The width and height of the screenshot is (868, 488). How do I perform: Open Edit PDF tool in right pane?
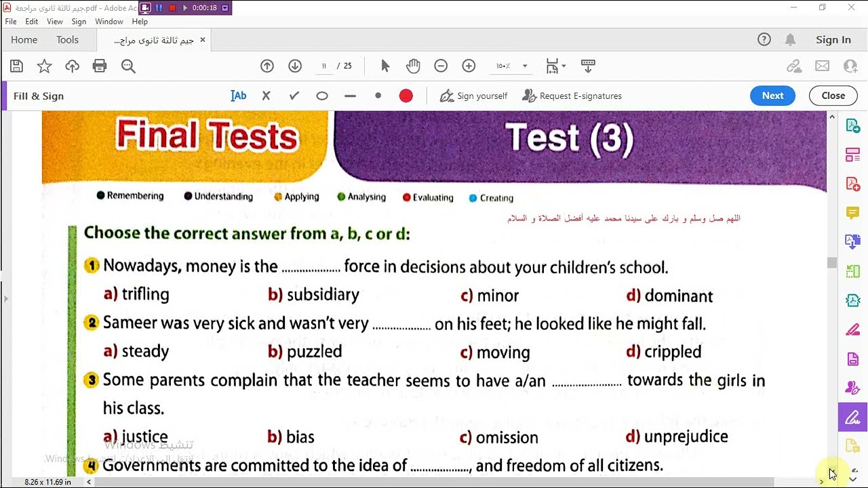(853, 184)
